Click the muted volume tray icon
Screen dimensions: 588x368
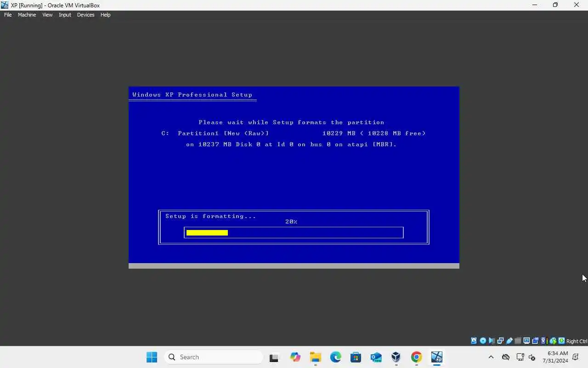point(532,357)
